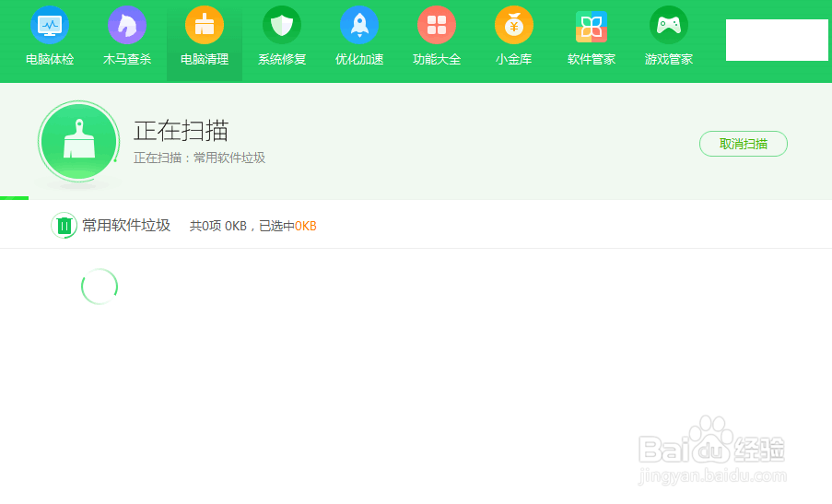Click the trash can icon beside 常用软件垃圾

(x=64, y=226)
